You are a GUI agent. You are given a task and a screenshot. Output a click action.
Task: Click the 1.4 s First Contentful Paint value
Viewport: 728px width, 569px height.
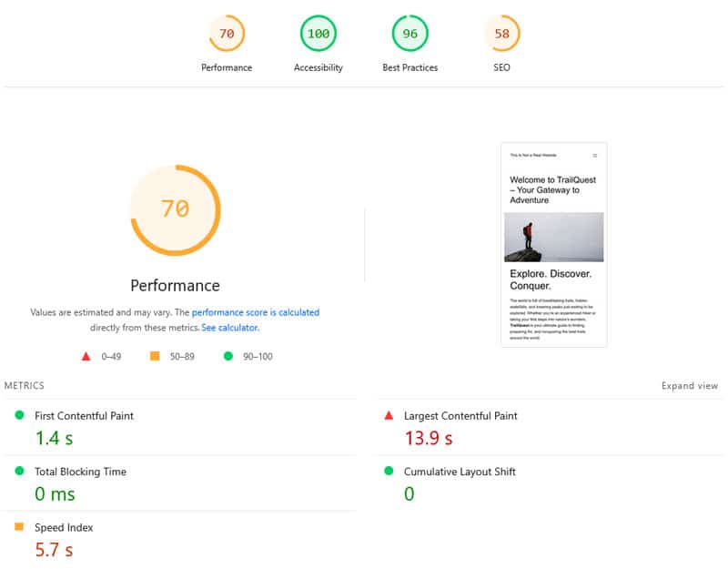coord(55,439)
